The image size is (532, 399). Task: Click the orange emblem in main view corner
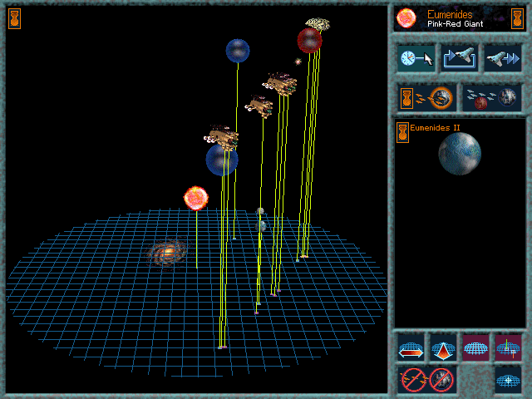pyautogui.click(x=15, y=18)
